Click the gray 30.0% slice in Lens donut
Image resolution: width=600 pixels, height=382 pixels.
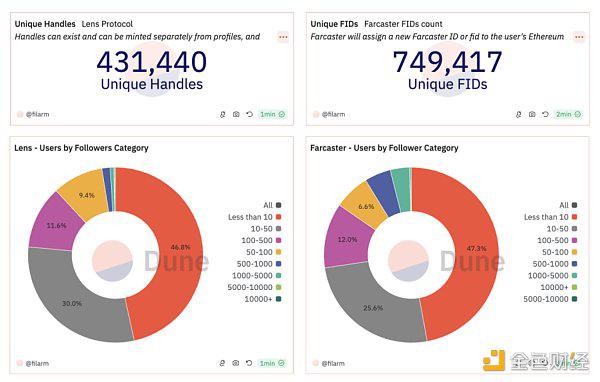pyautogui.click(x=73, y=302)
